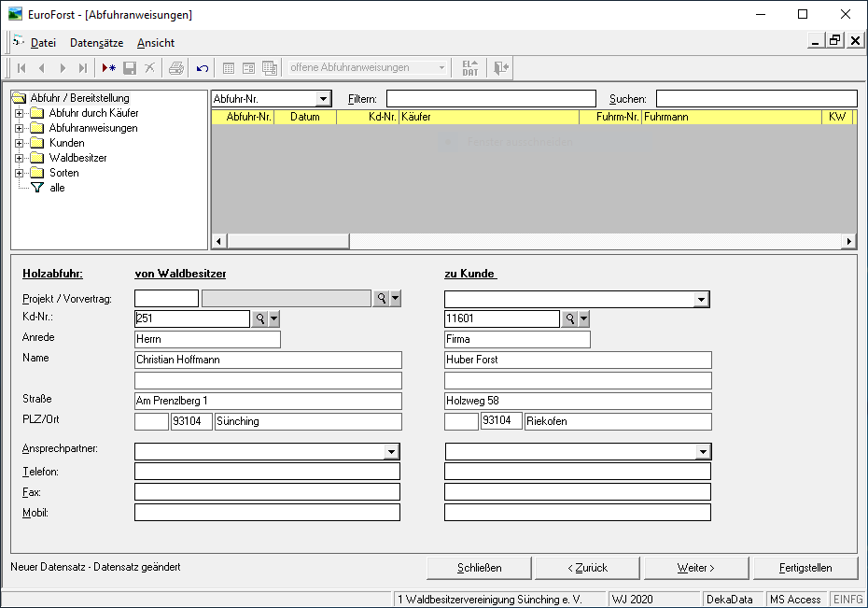Click the Schließen button
The width and height of the screenshot is (868, 608).
[x=479, y=568]
